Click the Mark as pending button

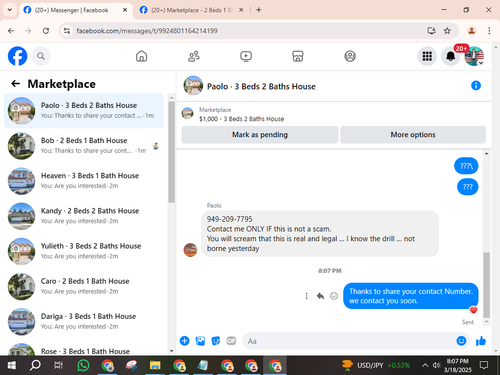click(260, 135)
